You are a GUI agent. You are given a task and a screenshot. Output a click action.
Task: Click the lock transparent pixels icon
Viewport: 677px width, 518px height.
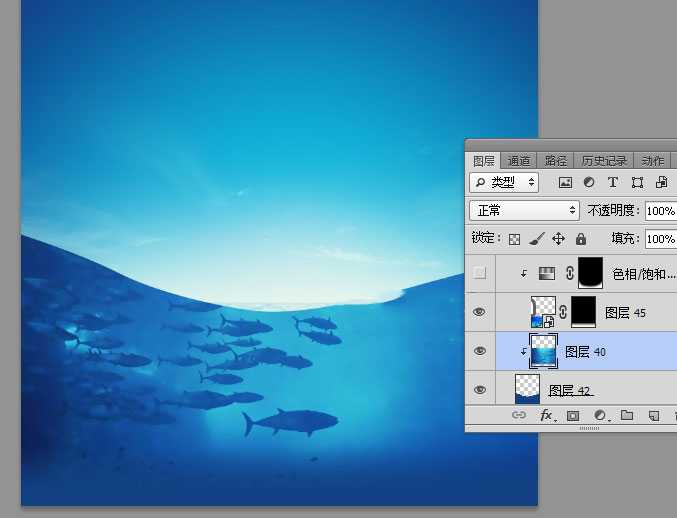(514, 239)
